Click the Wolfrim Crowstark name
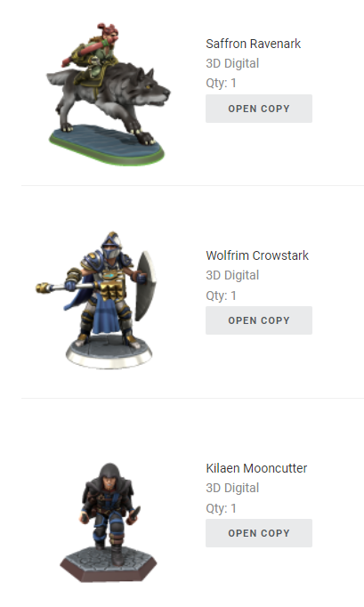The width and height of the screenshot is (364, 607). 257,255
